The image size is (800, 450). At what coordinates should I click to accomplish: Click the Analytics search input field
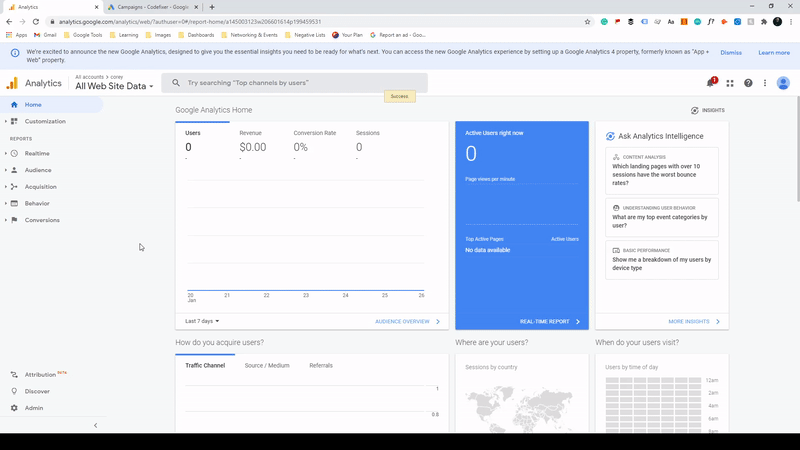point(294,83)
